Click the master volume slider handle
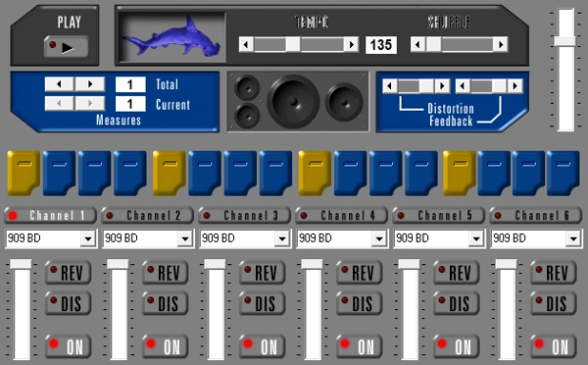Image resolution: width=588 pixels, height=365 pixels. tap(565, 41)
